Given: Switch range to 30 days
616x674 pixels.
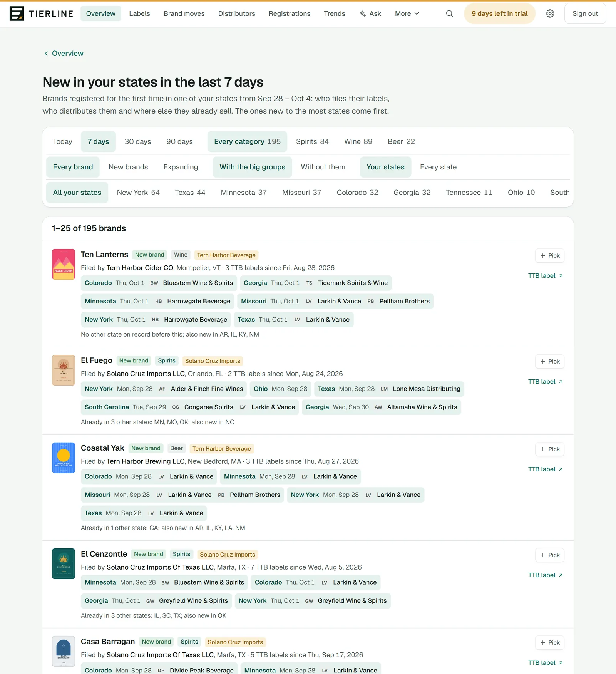Looking at the screenshot, I should [x=138, y=141].
